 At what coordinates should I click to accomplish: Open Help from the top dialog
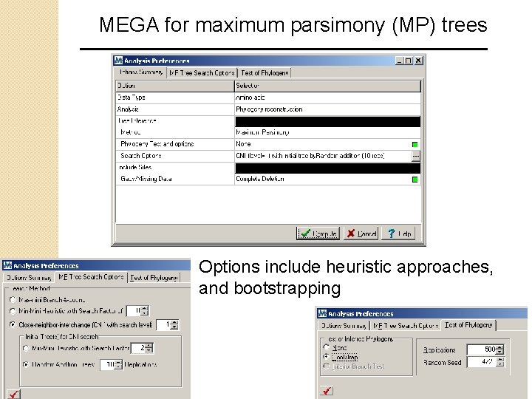[399, 233]
